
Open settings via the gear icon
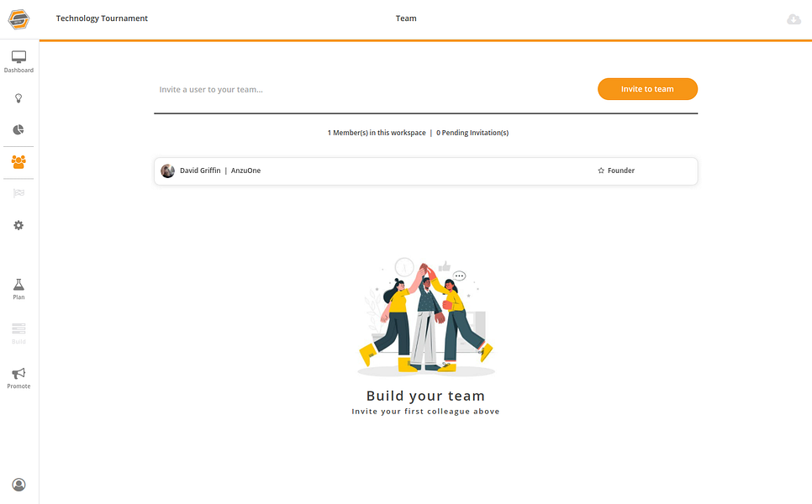tap(18, 225)
